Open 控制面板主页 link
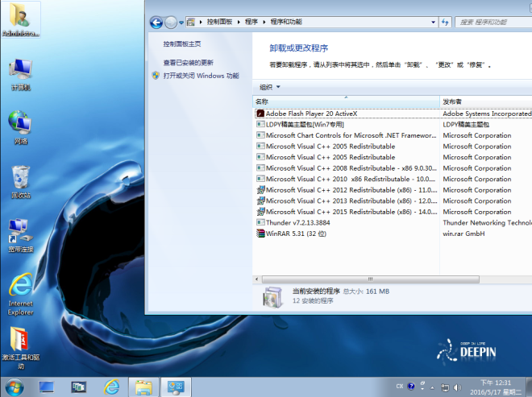532x397 pixels. point(182,43)
